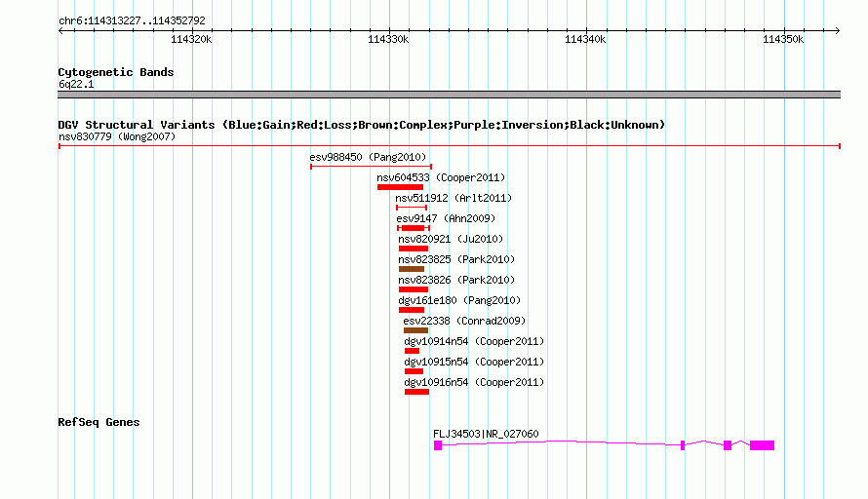Select the red bar under dgv10916n54
868x499 pixels.
416,392
